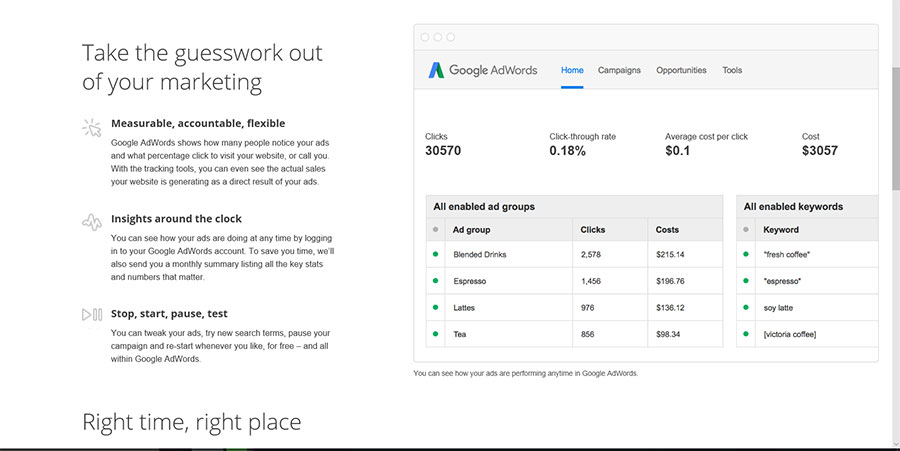Open the Home tab in AdWords mockup
The height and width of the screenshot is (451, 900).
[572, 70]
